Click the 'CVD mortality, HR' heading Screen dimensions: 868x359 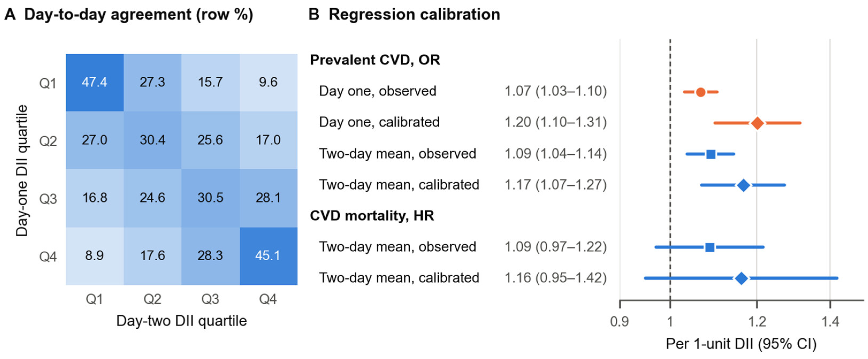click(372, 216)
